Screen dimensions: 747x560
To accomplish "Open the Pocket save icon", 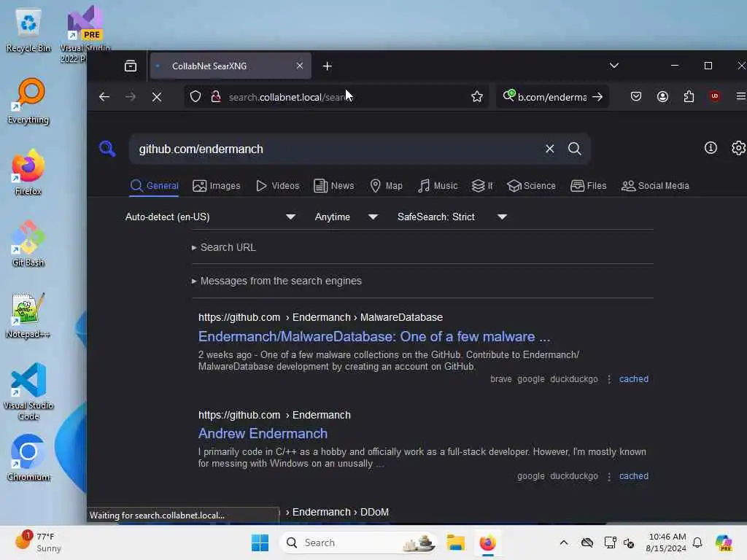I will pos(636,97).
